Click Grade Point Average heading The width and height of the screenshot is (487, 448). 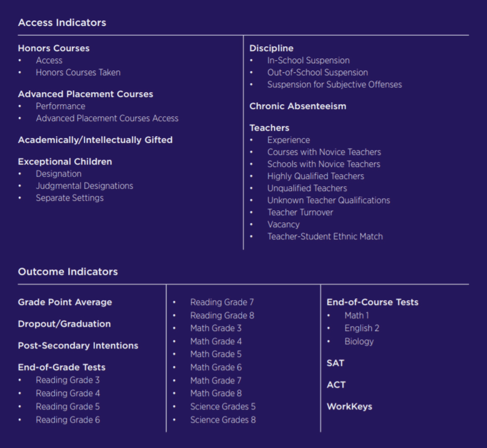[x=65, y=302]
